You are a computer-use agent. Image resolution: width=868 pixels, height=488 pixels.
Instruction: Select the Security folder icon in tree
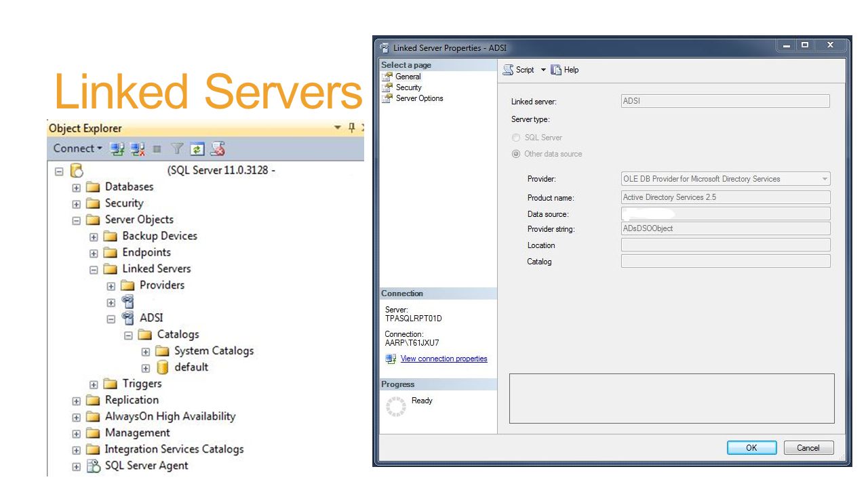click(93, 203)
